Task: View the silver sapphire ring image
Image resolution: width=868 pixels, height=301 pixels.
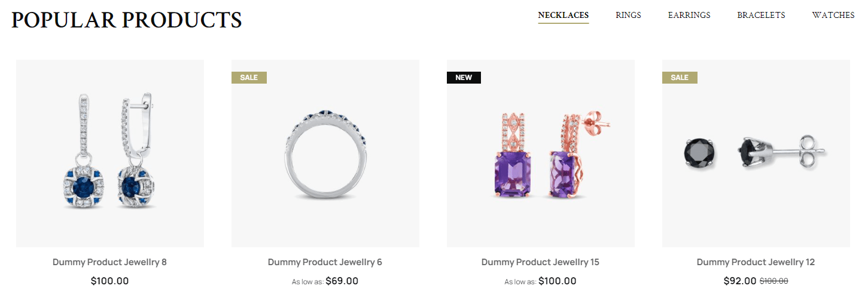Action: [x=325, y=153]
